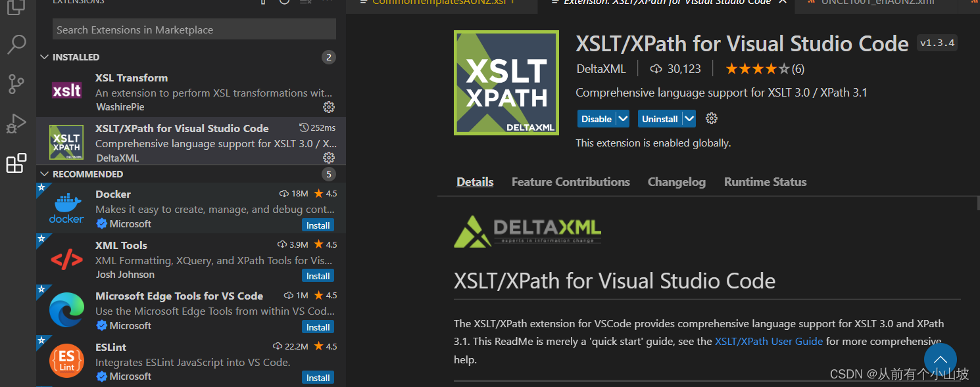980x387 pixels.
Task: Open the Filter Extensions icon
Action: tap(262, 3)
